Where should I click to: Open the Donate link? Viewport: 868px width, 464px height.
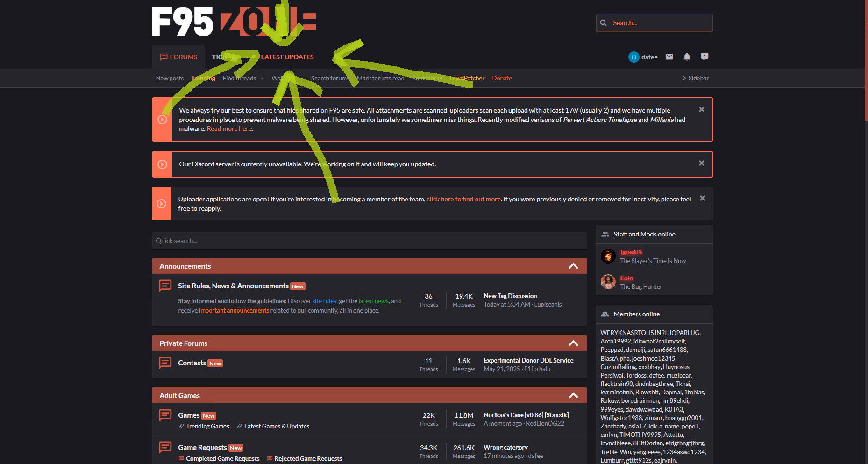coord(502,78)
